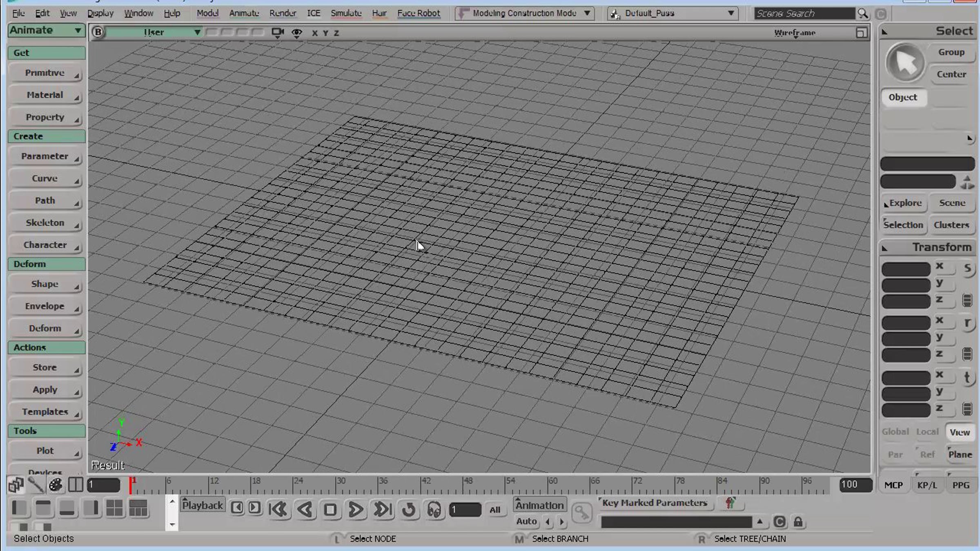980x551 pixels.
Task: Select the top-panel viewport layout icon
Action: [43, 508]
